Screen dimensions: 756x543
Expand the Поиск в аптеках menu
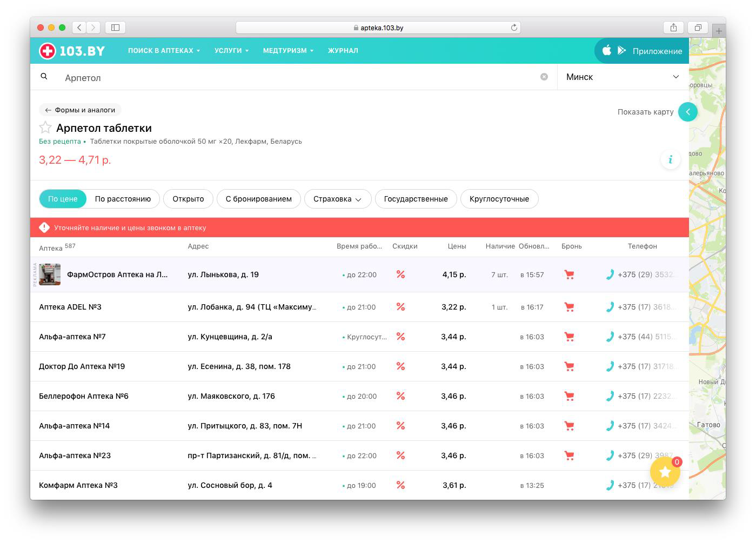pos(164,50)
